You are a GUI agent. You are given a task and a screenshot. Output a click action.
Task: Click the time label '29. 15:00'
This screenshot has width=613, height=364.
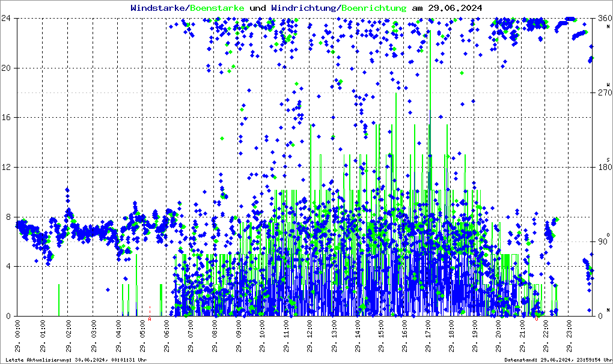point(381,336)
